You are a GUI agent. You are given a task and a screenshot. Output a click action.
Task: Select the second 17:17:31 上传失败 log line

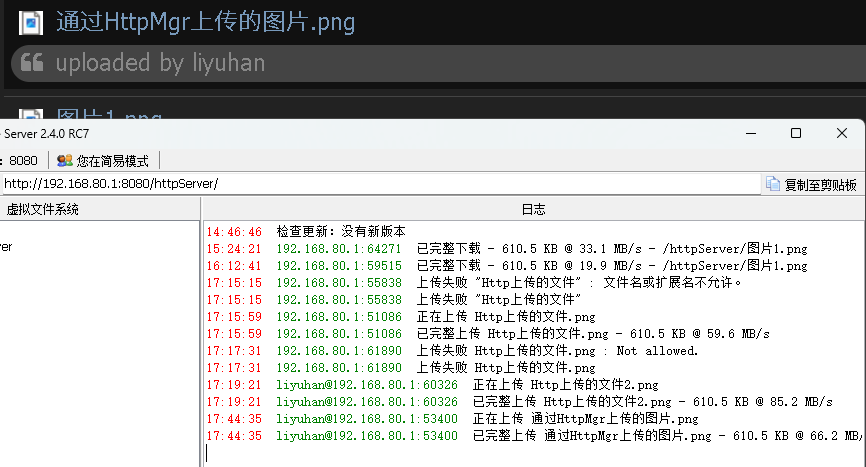401,368
